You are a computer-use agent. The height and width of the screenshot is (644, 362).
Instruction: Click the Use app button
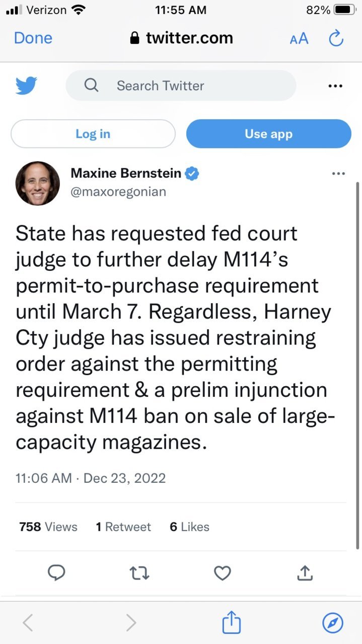click(x=268, y=134)
